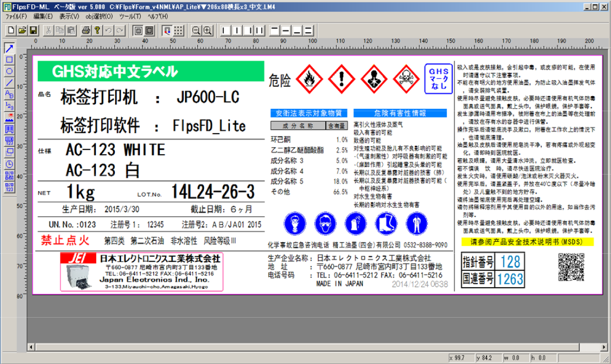Open an existing label file
611x364 pixels.
[x=22, y=30]
